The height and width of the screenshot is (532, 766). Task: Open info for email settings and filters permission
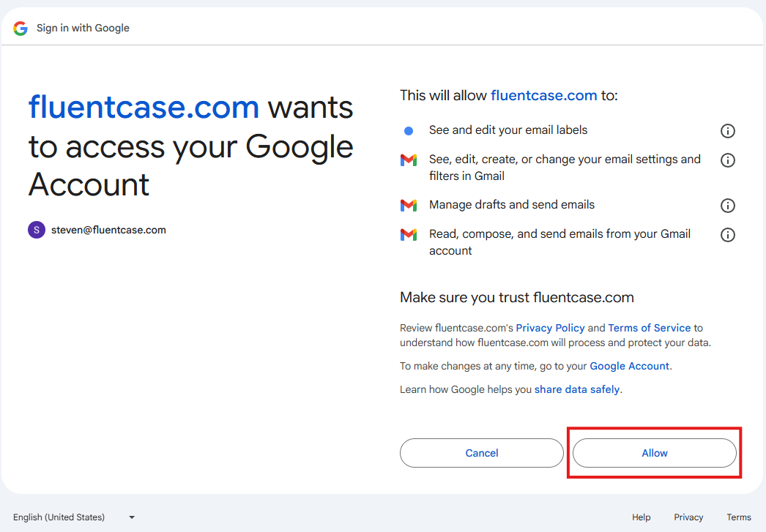(727, 160)
